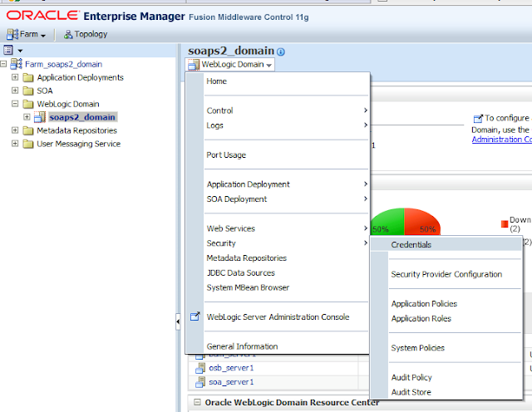Click the Topology icon
532x412 pixels.
[x=68, y=34]
